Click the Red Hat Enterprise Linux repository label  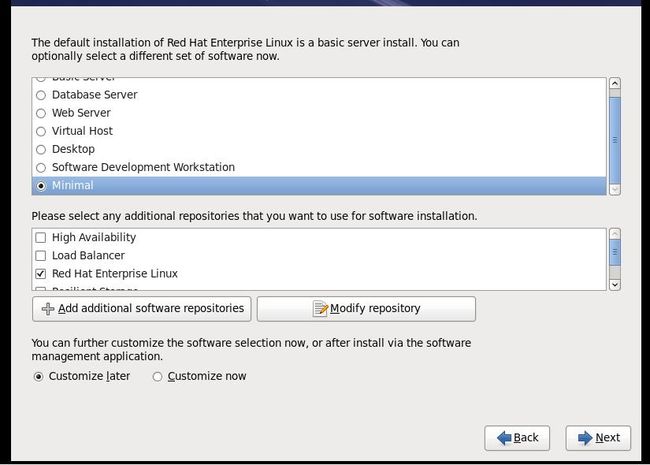coord(115,274)
